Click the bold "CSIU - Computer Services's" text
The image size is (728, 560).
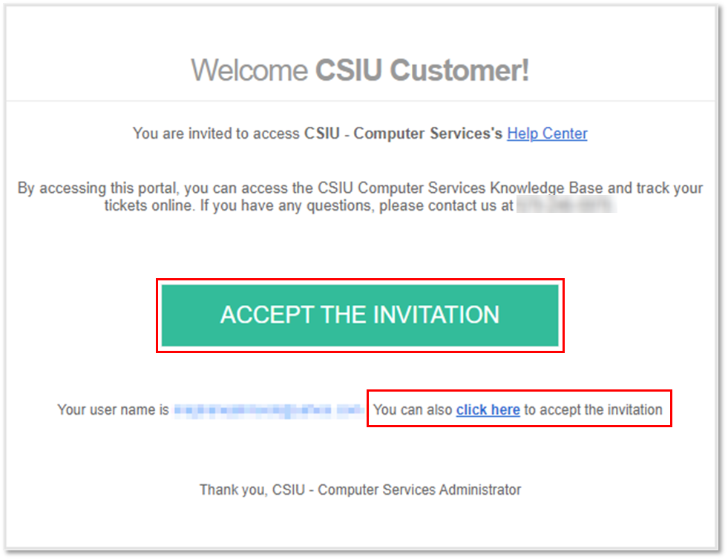pyautogui.click(x=403, y=134)
